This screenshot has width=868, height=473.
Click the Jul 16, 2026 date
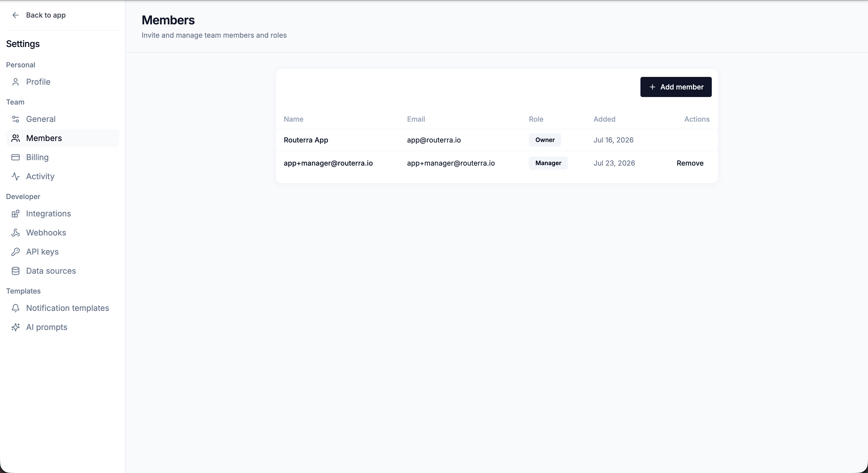(613, 140)
